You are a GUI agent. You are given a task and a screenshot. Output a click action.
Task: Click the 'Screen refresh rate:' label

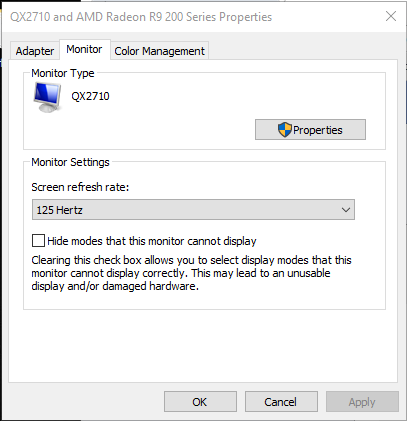80,187
